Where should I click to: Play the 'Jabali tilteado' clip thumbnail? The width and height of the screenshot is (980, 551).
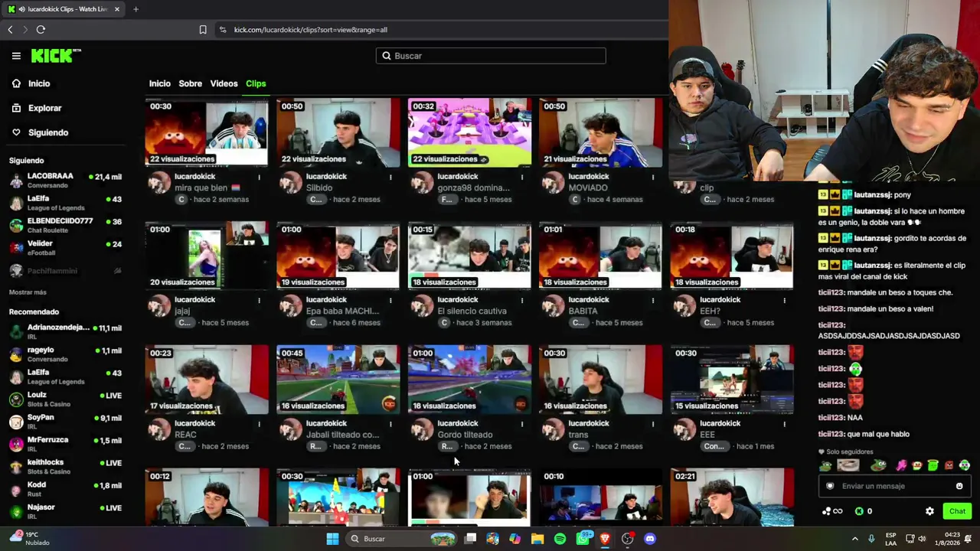[x=338, y=379]
